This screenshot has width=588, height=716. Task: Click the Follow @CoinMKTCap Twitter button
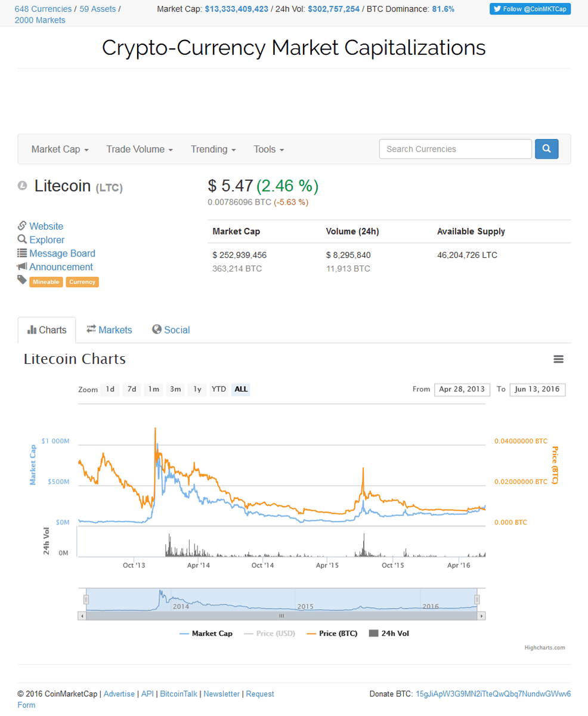click(530, 9)
